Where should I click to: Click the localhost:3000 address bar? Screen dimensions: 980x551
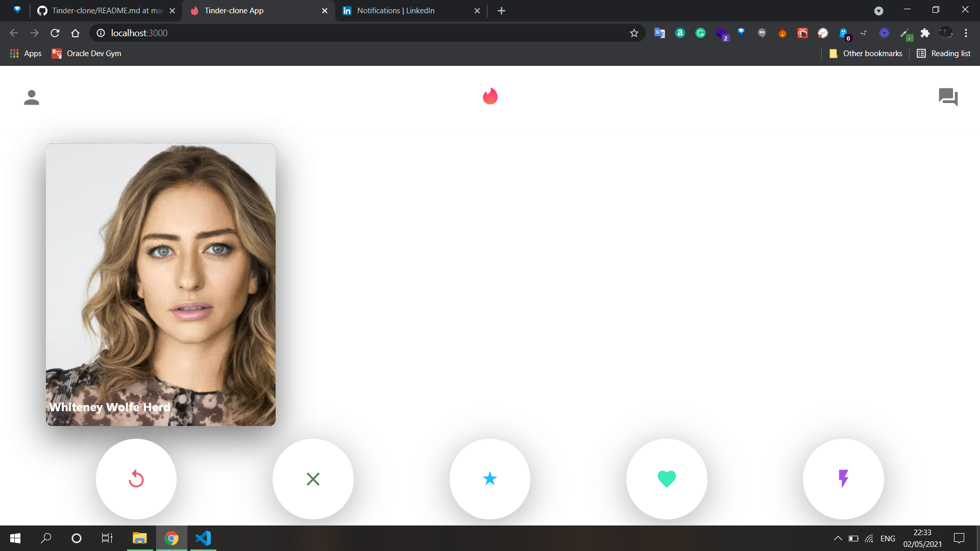click(357, 33)
